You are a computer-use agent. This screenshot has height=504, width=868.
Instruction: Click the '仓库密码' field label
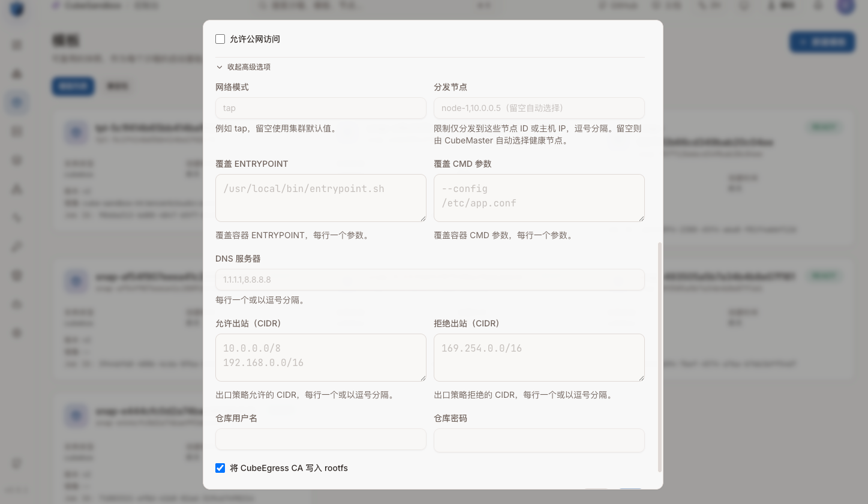pos(450,418)
